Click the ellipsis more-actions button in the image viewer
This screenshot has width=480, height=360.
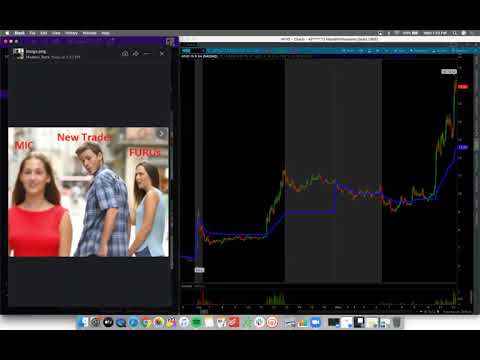pyautogui.click(x=147, y=53)
